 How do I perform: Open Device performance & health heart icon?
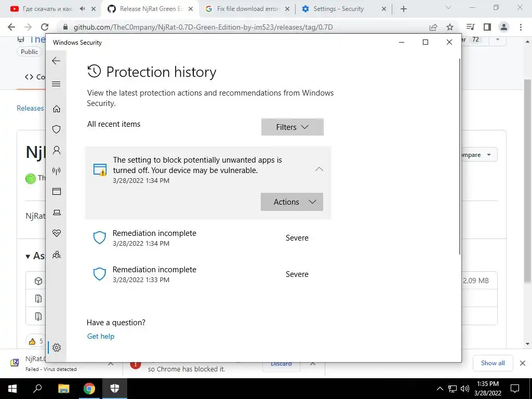click(x=56, y=233)
